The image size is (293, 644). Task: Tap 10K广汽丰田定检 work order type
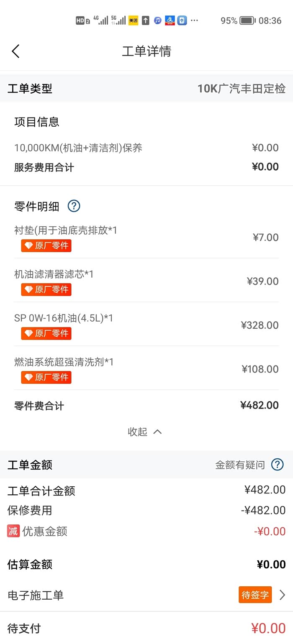[242, 89]
